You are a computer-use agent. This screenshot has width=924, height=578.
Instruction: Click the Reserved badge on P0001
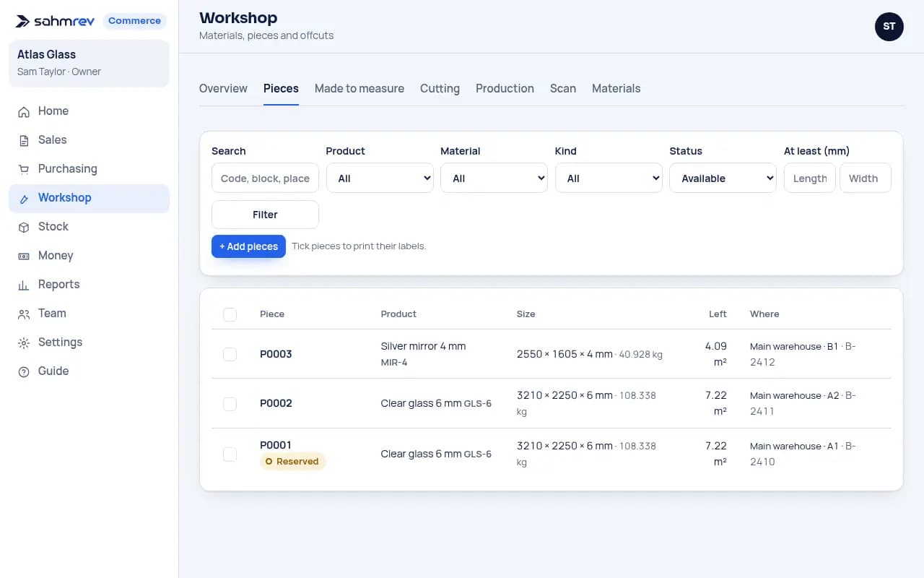click(x=292, y=462)
